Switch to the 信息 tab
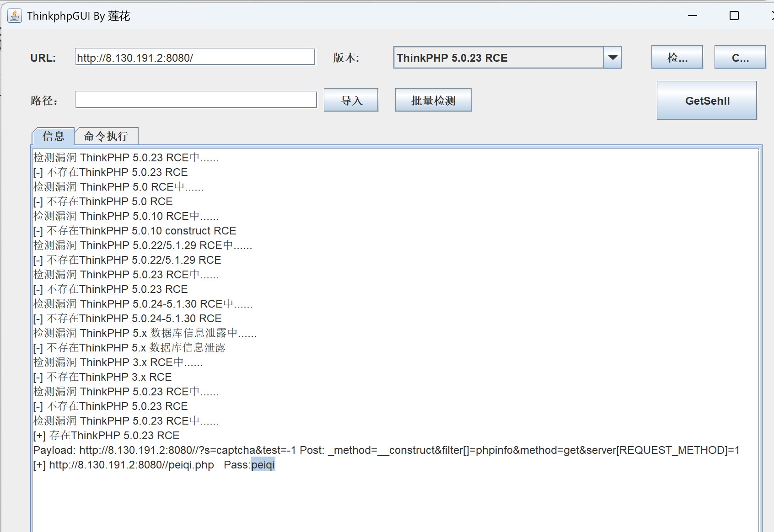 [53, 136]
